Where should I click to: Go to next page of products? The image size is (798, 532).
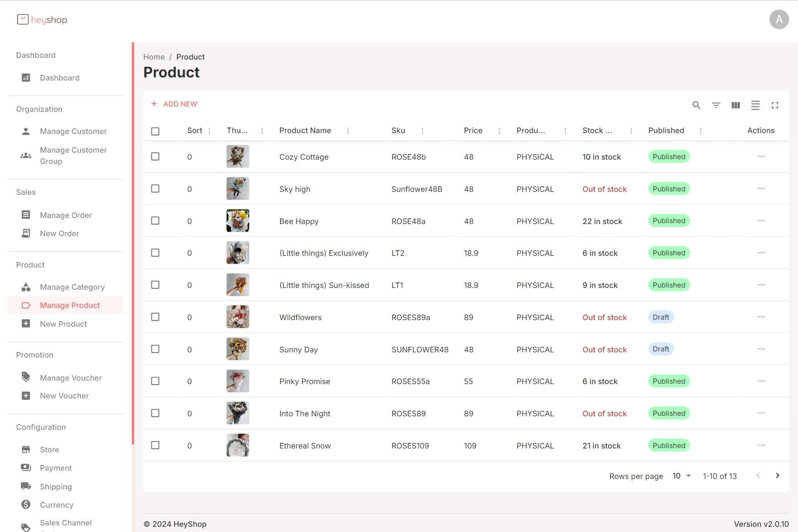(777, 476)
